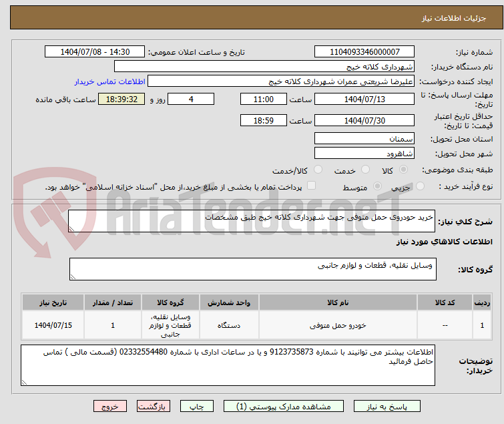Click the نام کالا column header
This screenshot has width=504, height=424.
(338, 302)
